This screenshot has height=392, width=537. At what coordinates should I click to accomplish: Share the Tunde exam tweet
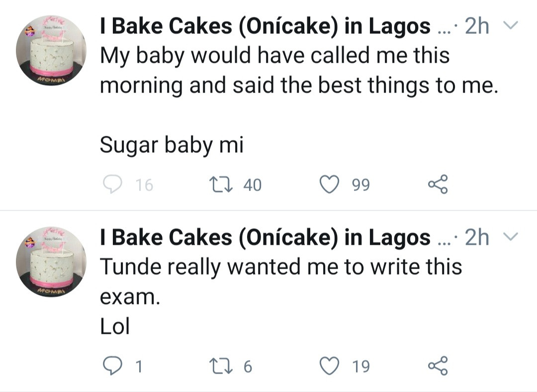point(438,366)
